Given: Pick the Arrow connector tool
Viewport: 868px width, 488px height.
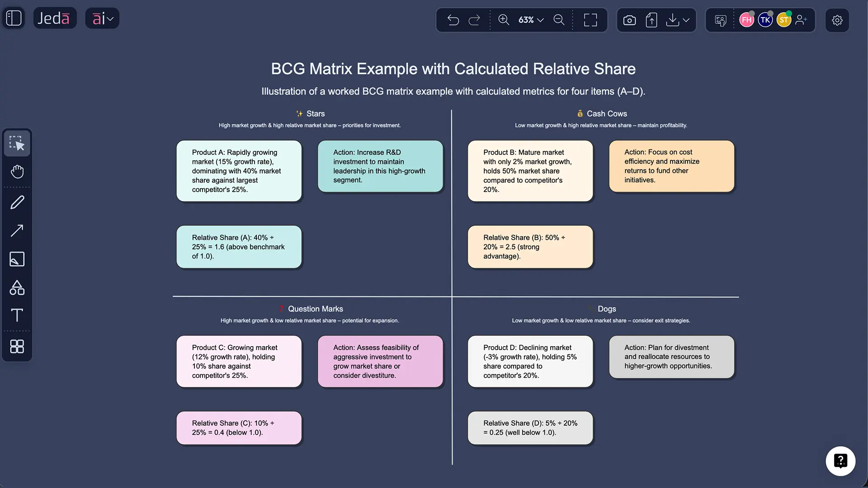Looking at the screenshot, I should click(17, 230).
